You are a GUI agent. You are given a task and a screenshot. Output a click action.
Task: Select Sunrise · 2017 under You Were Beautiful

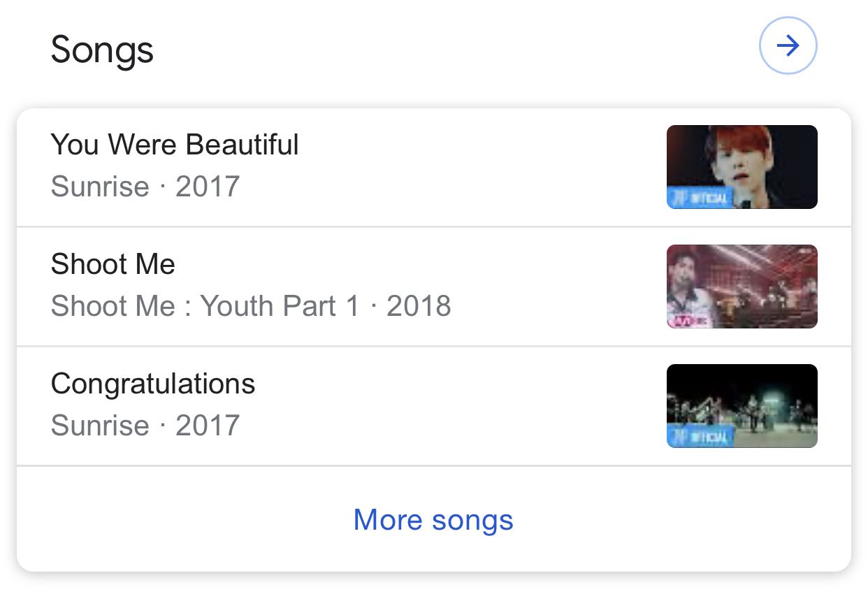[145, 187]
